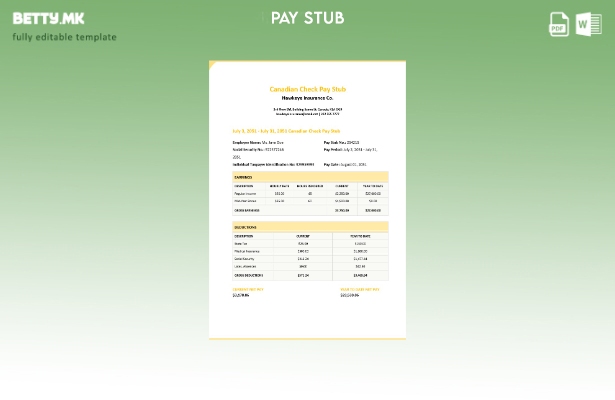615x400 pixels.
Task: Click the Gross Earnings row
Action: [x=309, y=210]
